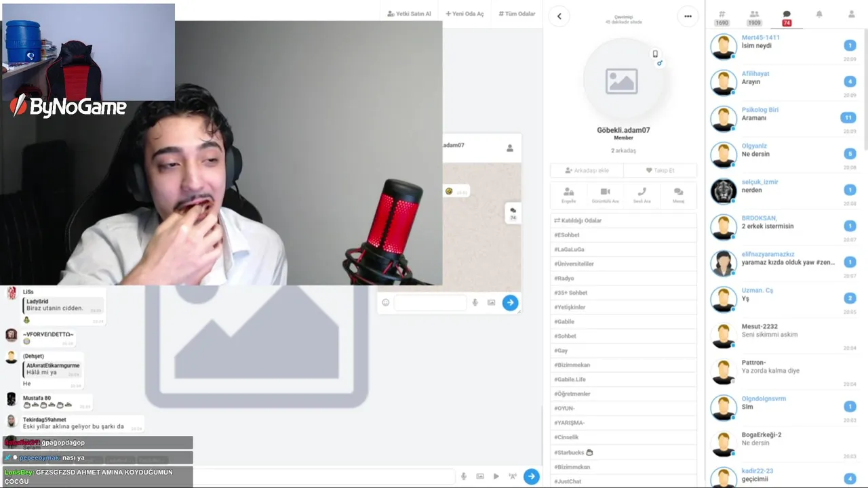Open the #Yetişkinler room

623,307
